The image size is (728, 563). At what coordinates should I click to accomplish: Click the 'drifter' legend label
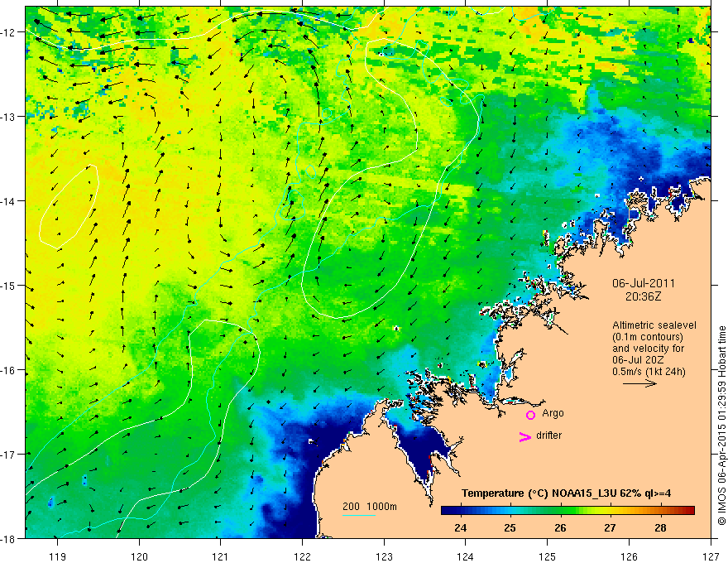coord(548,435)
